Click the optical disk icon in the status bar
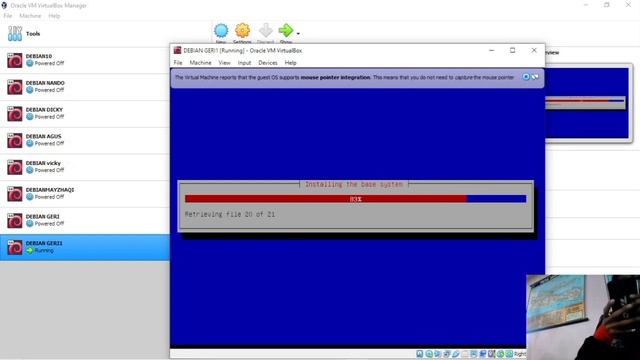Image resolution: width=640 pixels, height=360 pixels. 429,354
